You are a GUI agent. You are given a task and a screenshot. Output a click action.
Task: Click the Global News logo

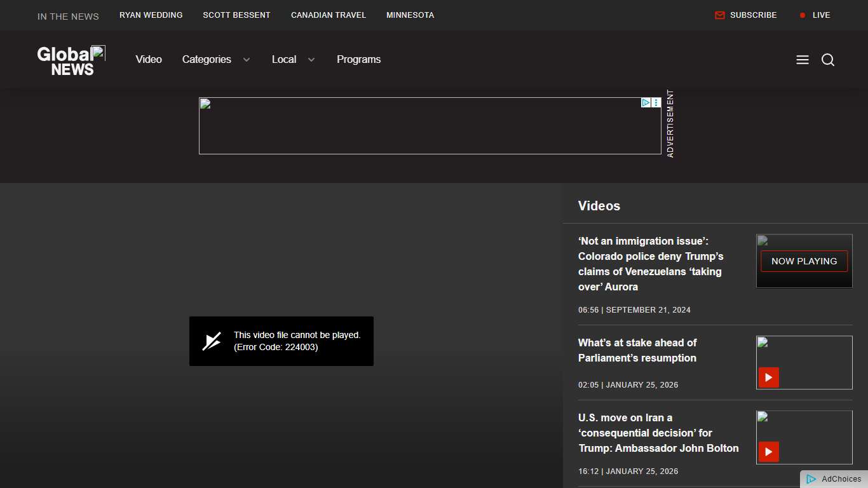click(x=71, y=60)
